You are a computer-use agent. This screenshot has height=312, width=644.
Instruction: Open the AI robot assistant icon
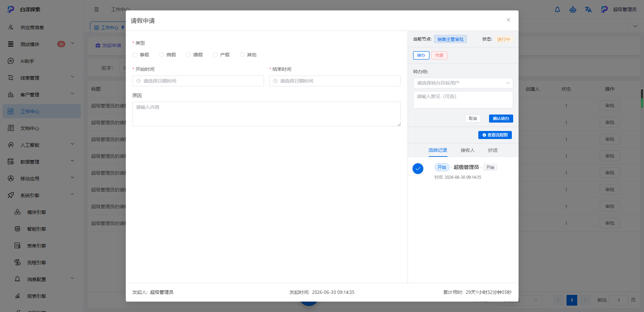point(573,9)
